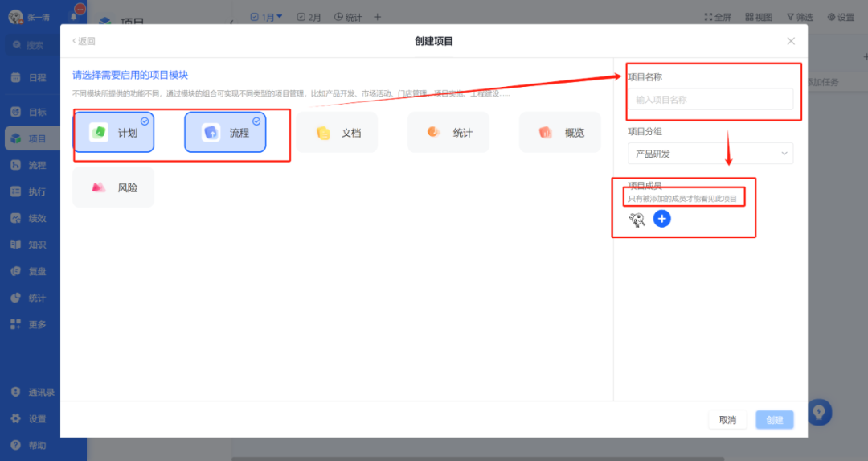The height and width of the screenshot is (461, 868).
Task: Click the 统计 orange module icon
Action: click(433, 132)
